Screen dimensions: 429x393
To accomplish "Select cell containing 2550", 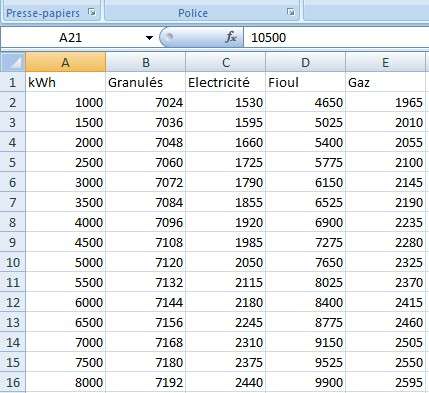I will (385, 362).
